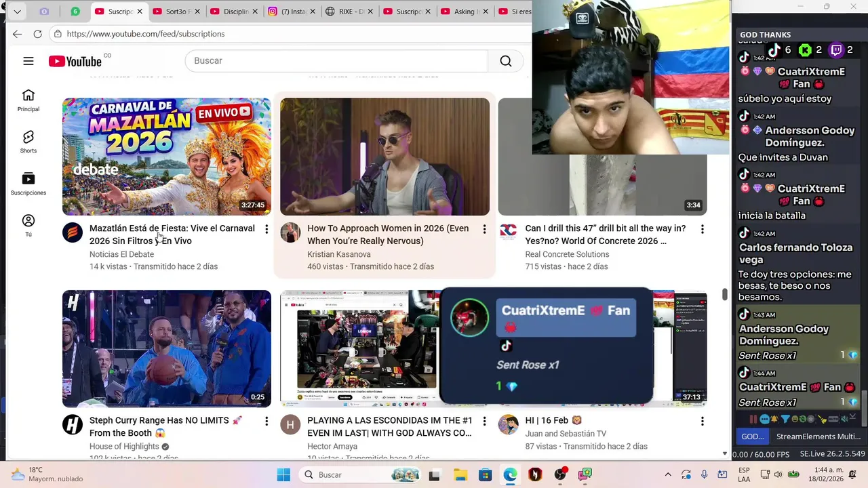Click the blue chat bubble icon
The image size is (868, 488).
pos(764,420)
